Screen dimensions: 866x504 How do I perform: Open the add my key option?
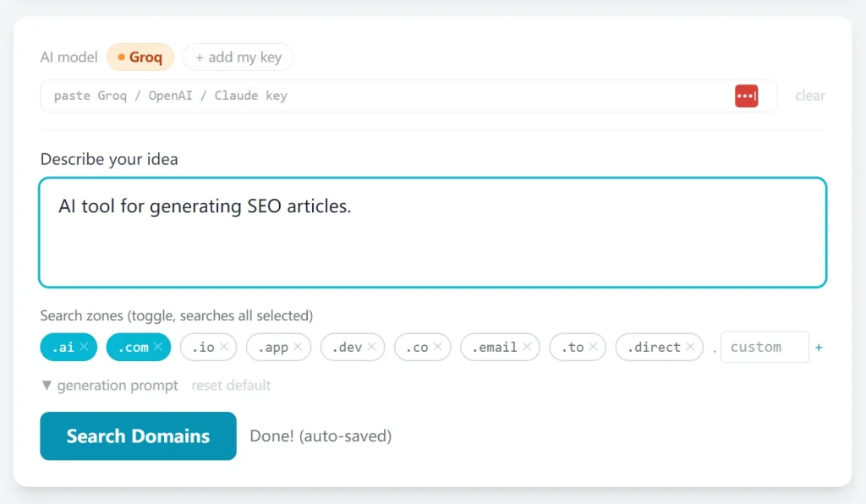coord(238,57)
